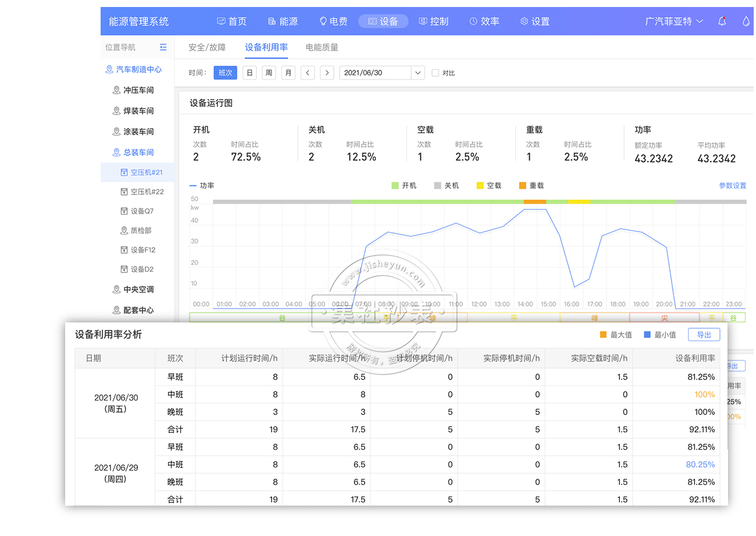The height and width of the screenshot is (536, 756).
Task: Enable the 对比 comparison checkbox
Action: [x=436, y=73]
